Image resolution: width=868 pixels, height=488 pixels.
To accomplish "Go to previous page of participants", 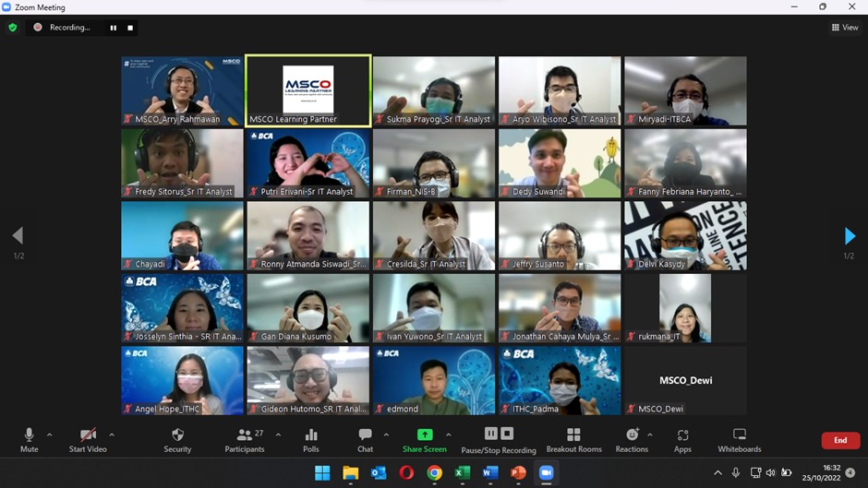I will tap(18, 236).
